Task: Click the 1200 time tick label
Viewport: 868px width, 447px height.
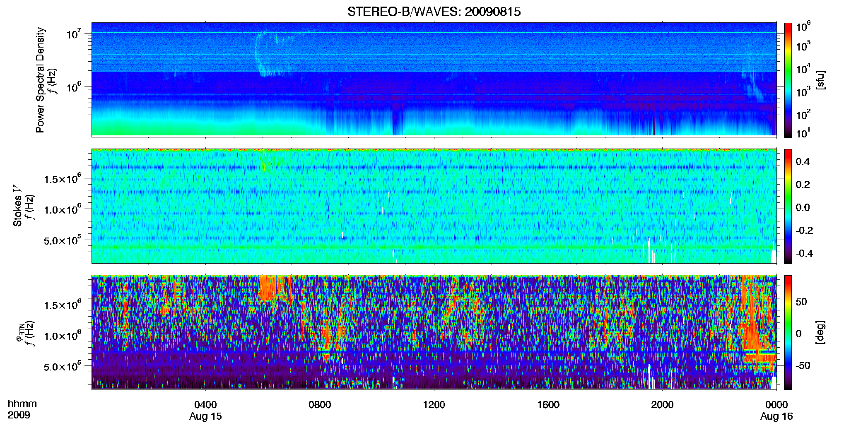Action: 434,405
